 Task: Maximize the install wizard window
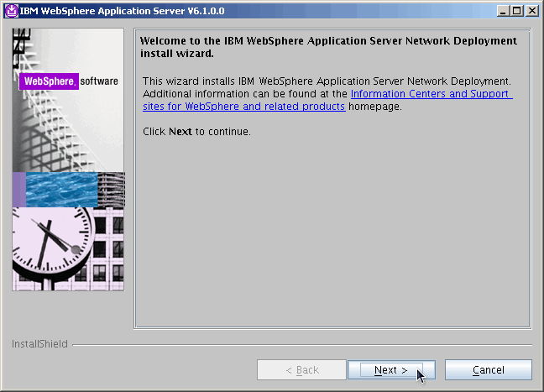(516, 10)
